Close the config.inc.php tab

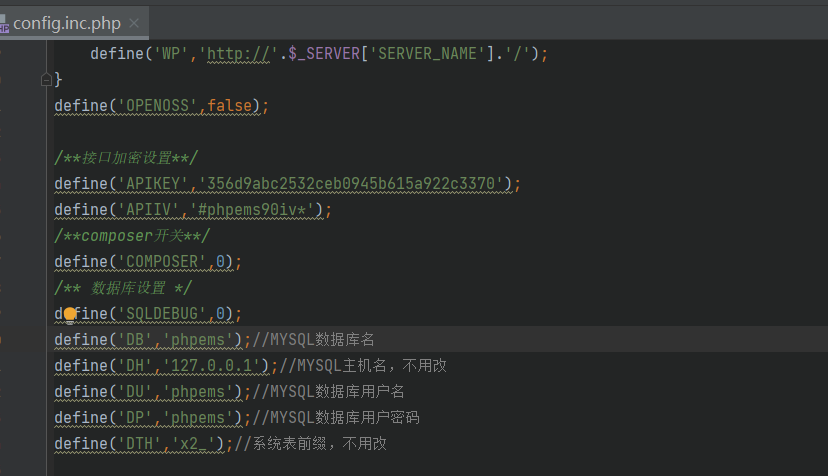[134, 23]
